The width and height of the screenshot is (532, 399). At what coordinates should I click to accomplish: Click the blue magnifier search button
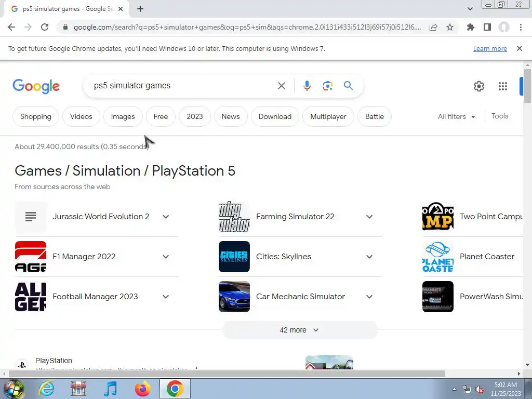[348, 86]
